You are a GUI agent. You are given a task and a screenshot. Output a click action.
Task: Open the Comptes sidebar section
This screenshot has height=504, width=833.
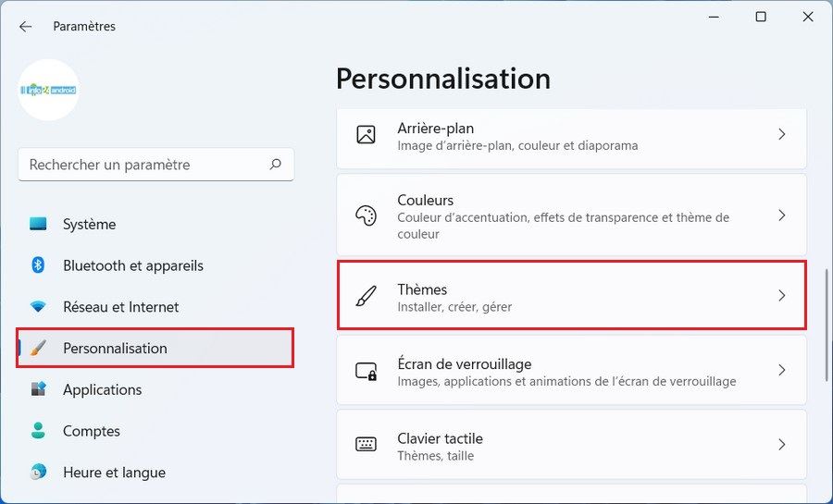pyautogui.click(x=92, y=431)
